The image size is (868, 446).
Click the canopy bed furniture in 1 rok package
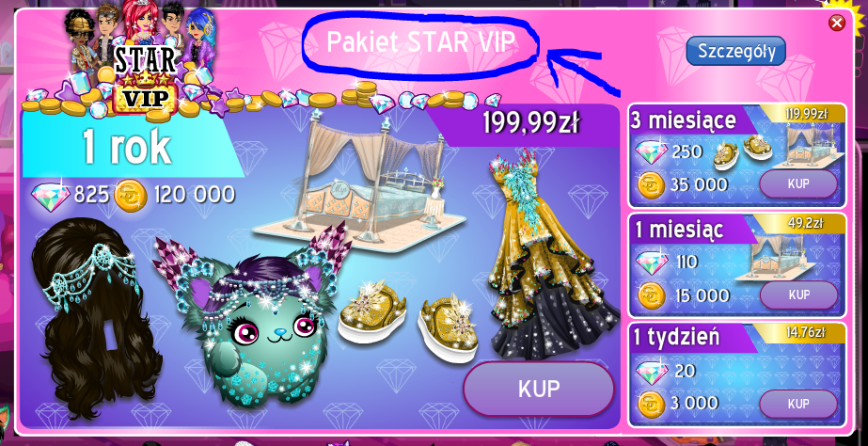[x=358, y=180]
